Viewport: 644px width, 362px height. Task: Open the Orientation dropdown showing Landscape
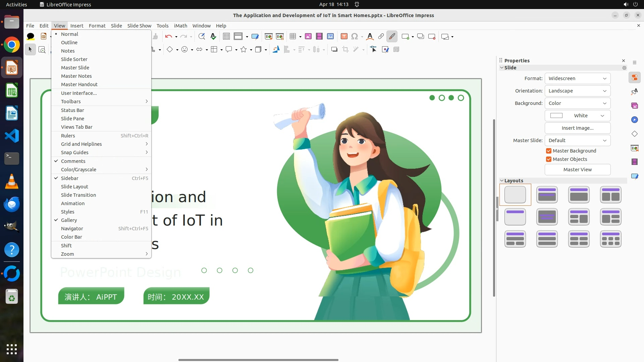577,91
